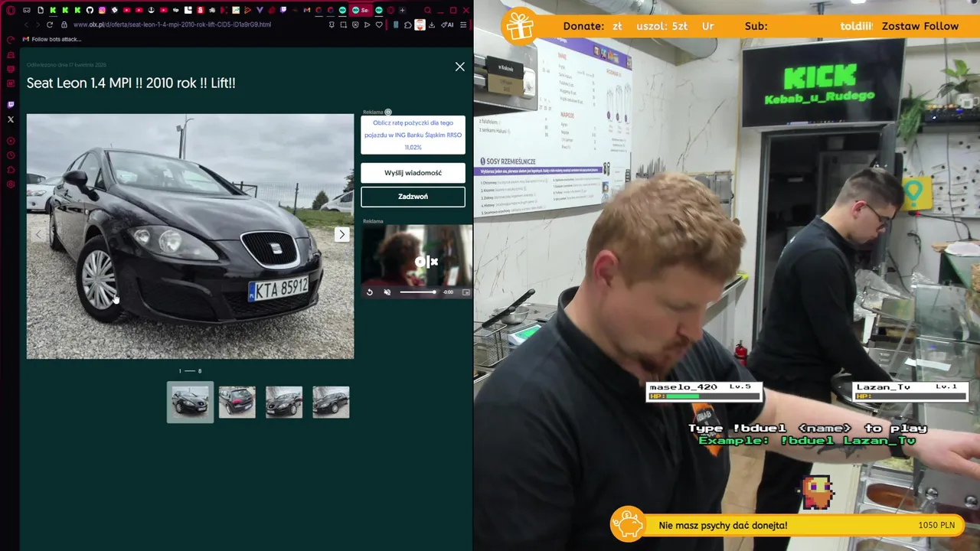Viewport: 980px width, 551px height.
Task: Adjust the ad video progress slider
Action: (417, 292)
